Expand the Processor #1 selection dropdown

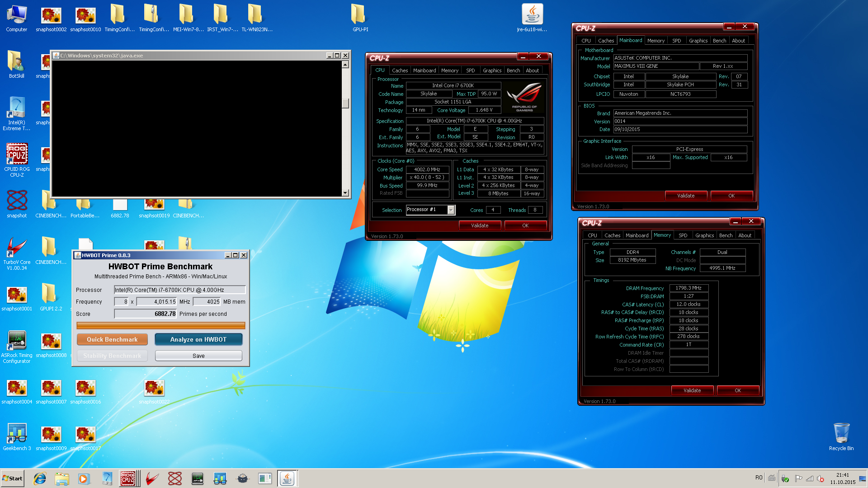click(x=451, y=210)
